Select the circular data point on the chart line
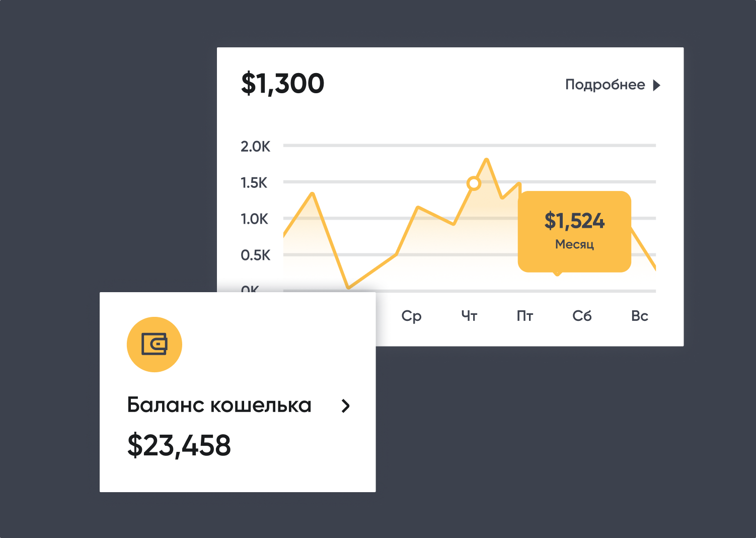This screenshot has height=538, width=756. [474, 183]
